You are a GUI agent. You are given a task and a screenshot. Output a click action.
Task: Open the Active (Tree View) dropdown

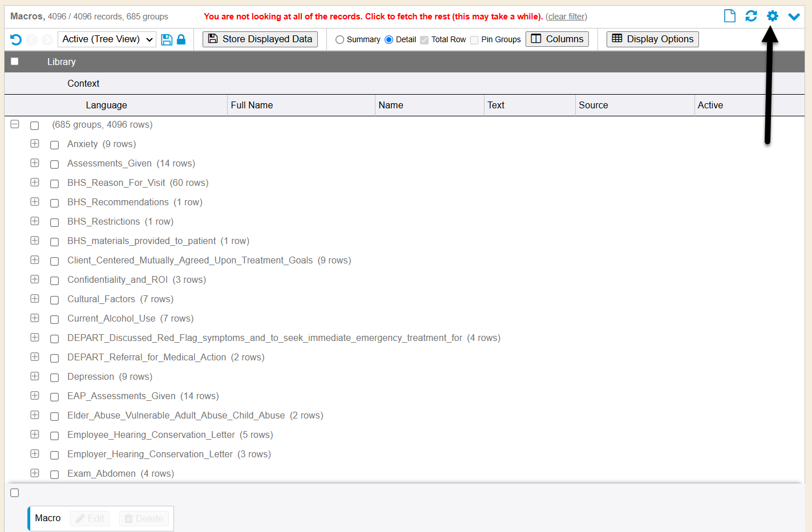tap(107, 39)
